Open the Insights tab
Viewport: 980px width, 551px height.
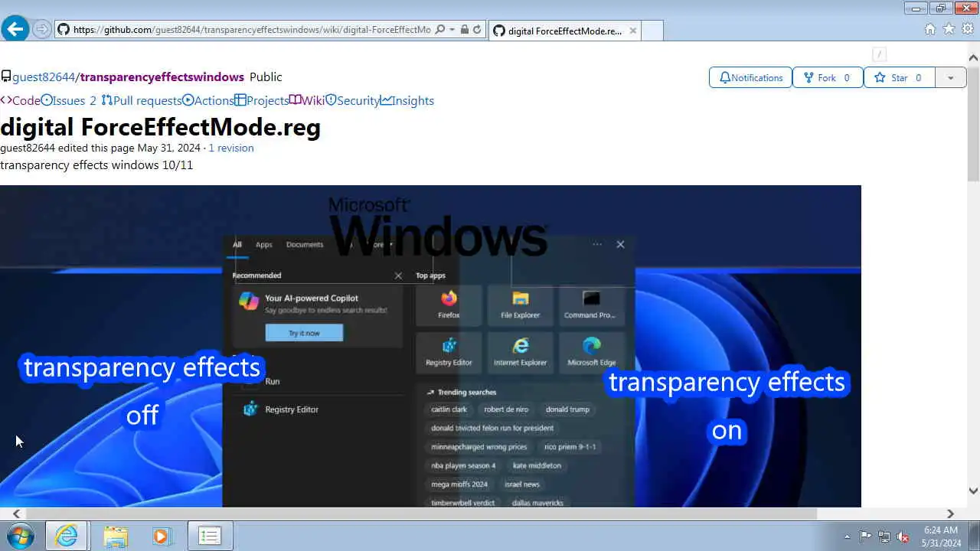click(407, 100)
